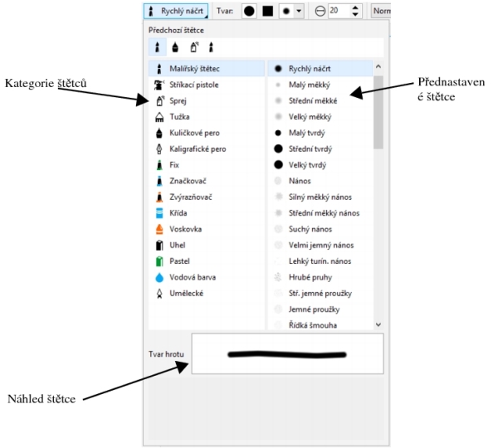Select the Kaligrafické pero category

click(x=197, y=149)
